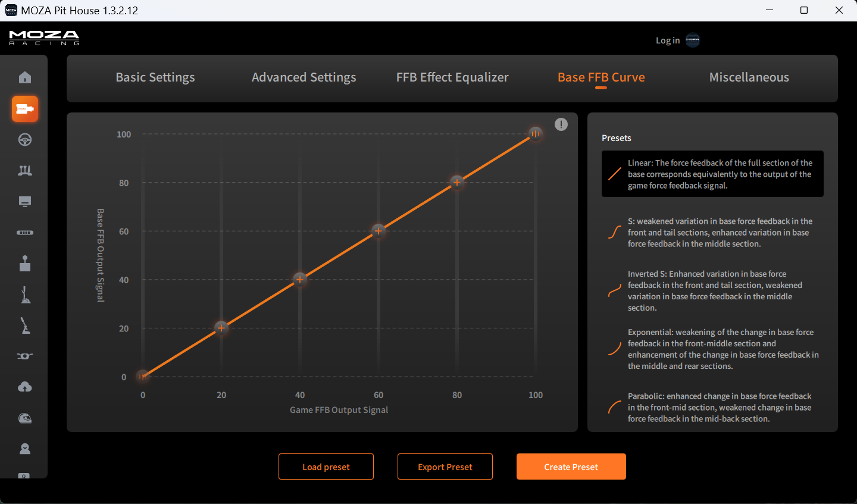Open FFB Effect Equalizer tab
The image size is (857, 504).
452,77
